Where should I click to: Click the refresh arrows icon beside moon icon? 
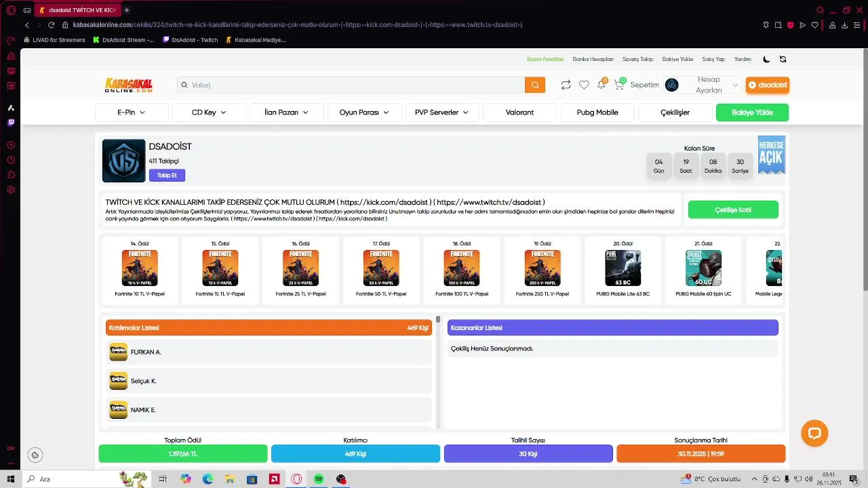[783, 59]
